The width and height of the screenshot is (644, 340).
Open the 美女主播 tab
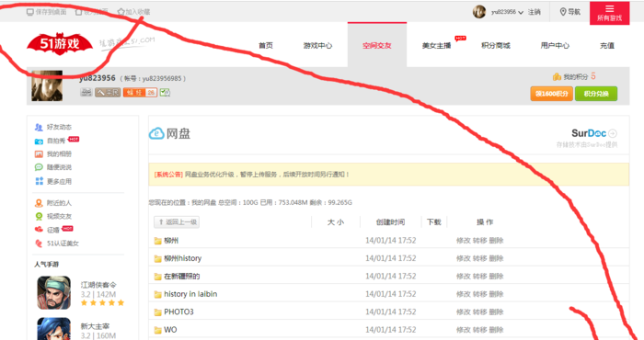click(437, 45)
